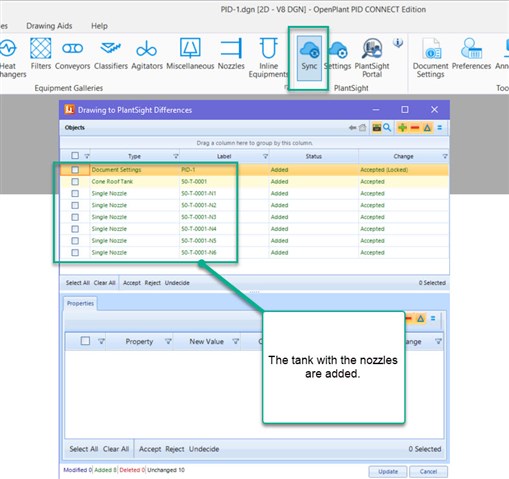Click the Update button

click(388, 471)
